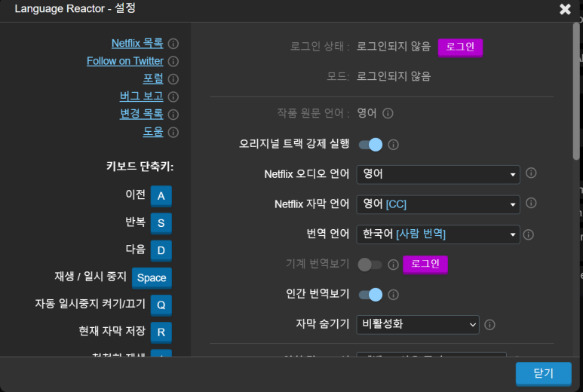This screenshot has height=392, width=583.
Task: Open 버그 보고 link
Action: (141, 96)
